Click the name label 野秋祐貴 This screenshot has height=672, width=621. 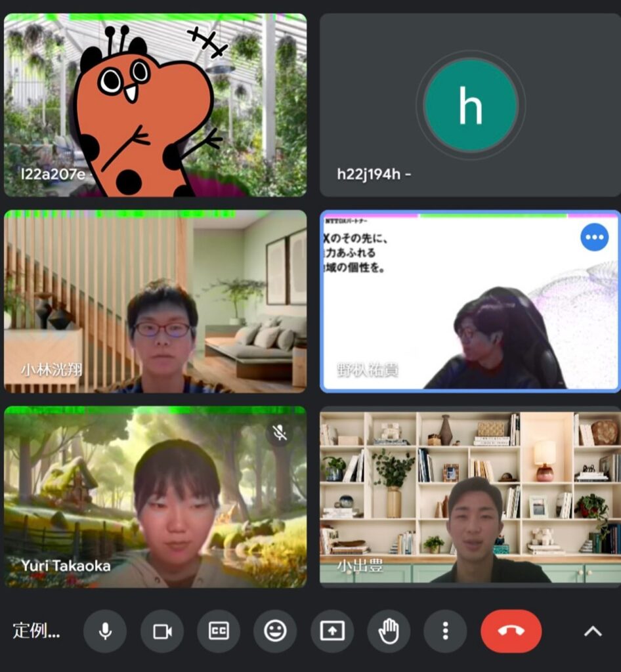[x=368, y=369]
